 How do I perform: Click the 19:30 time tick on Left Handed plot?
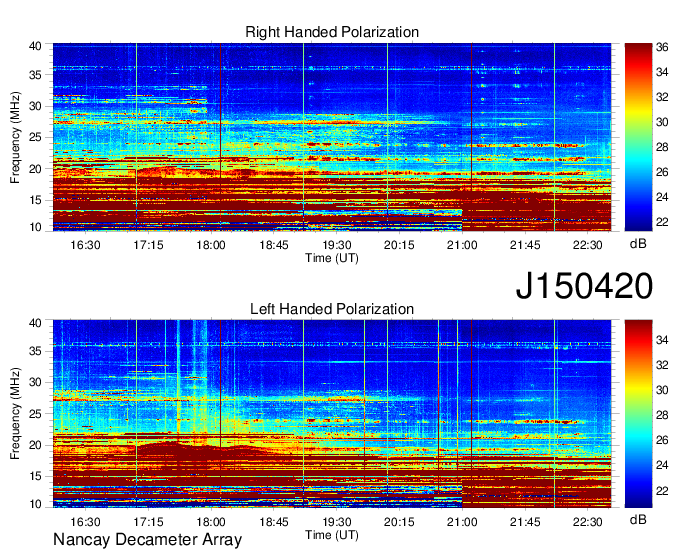[x=337, y=522]
